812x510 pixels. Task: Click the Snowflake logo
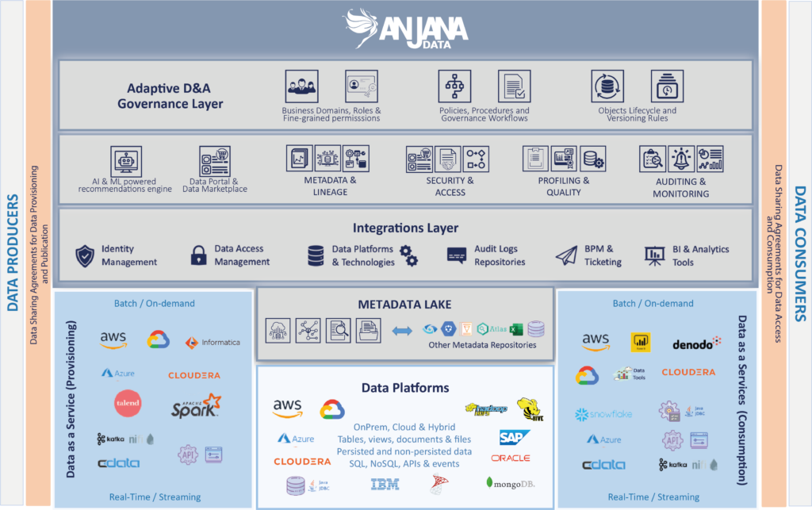click(604, 414)
